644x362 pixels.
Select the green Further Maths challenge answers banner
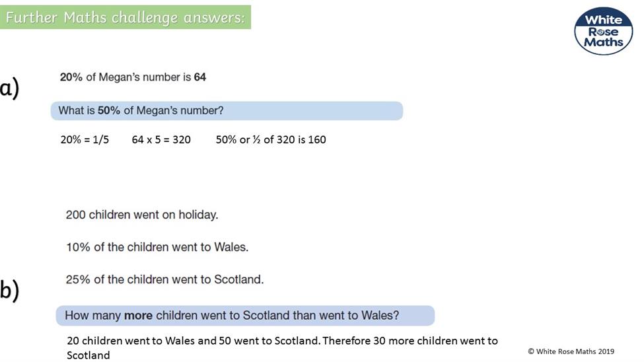[x=125, y=17]
